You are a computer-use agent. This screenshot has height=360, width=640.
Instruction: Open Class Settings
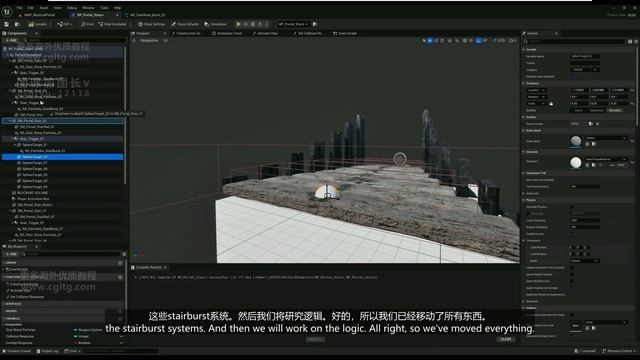(152, 24)
